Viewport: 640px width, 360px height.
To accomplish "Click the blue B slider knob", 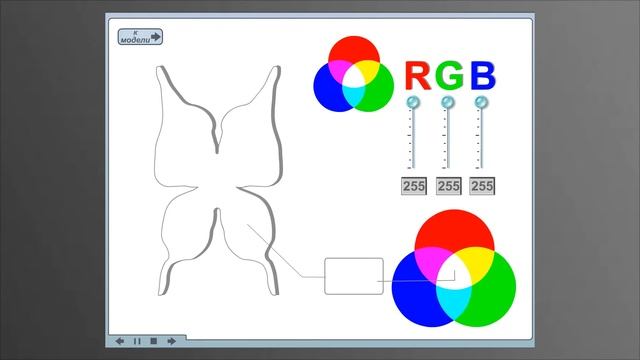I will coord(481,102).
